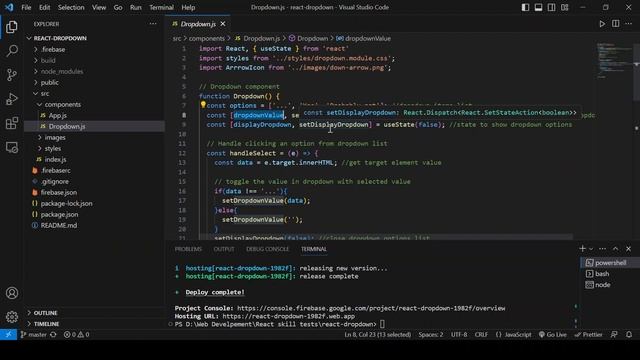Open the Search view in activity bar

pyautogui.click(x=12, y=51)
